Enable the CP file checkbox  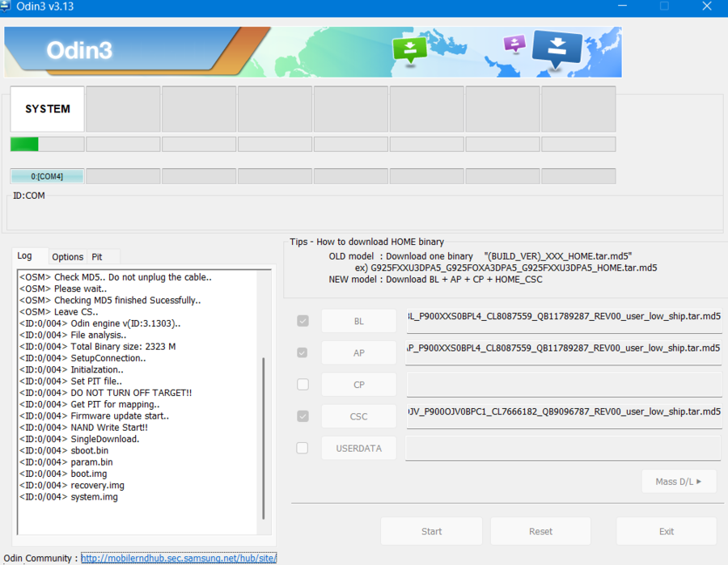(303, 385)
